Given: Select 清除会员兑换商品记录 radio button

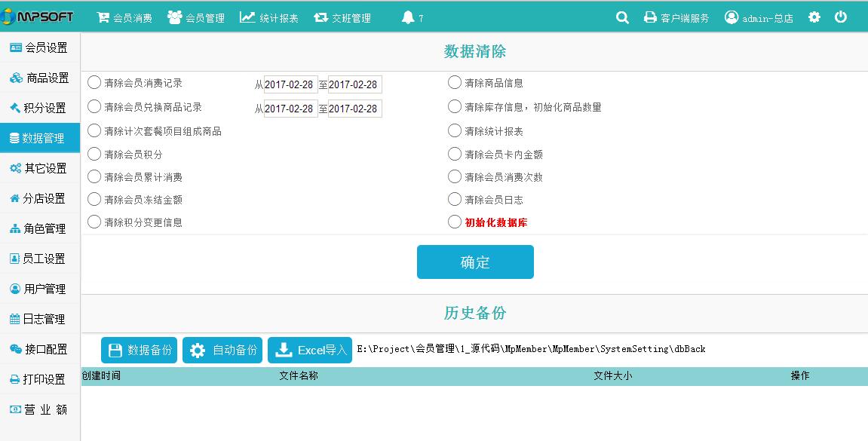Looking at the screenshot, I should click(x=94, y=106).
